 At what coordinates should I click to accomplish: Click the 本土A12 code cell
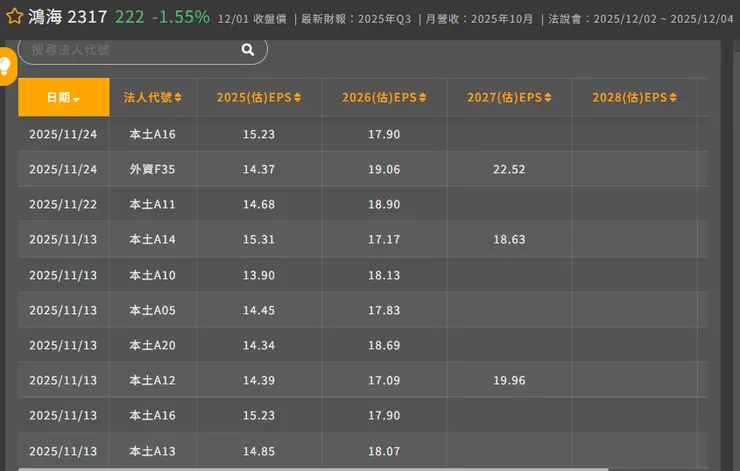[x=152, y=380]
